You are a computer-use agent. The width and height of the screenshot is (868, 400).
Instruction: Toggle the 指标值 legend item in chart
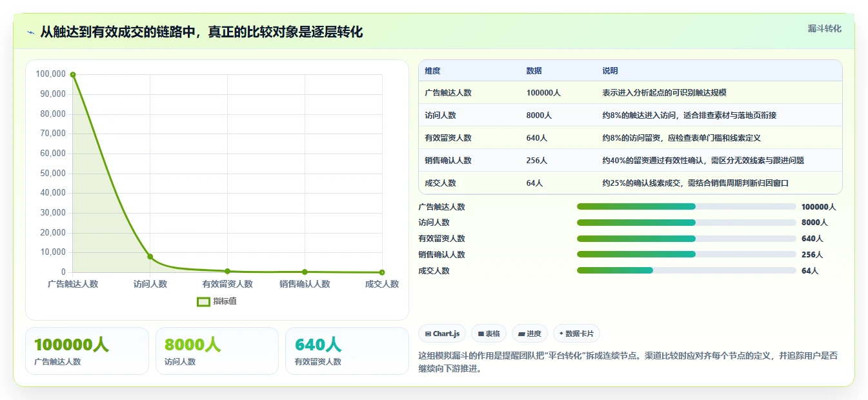(x=217, y=301)
